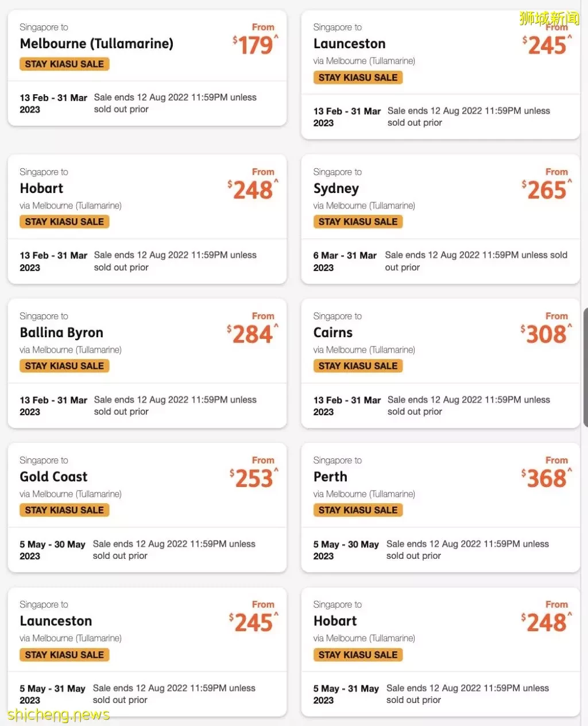The image size is (588, 726).
Task: Click the Perth $368 price
Action: [x=546, y=478]
